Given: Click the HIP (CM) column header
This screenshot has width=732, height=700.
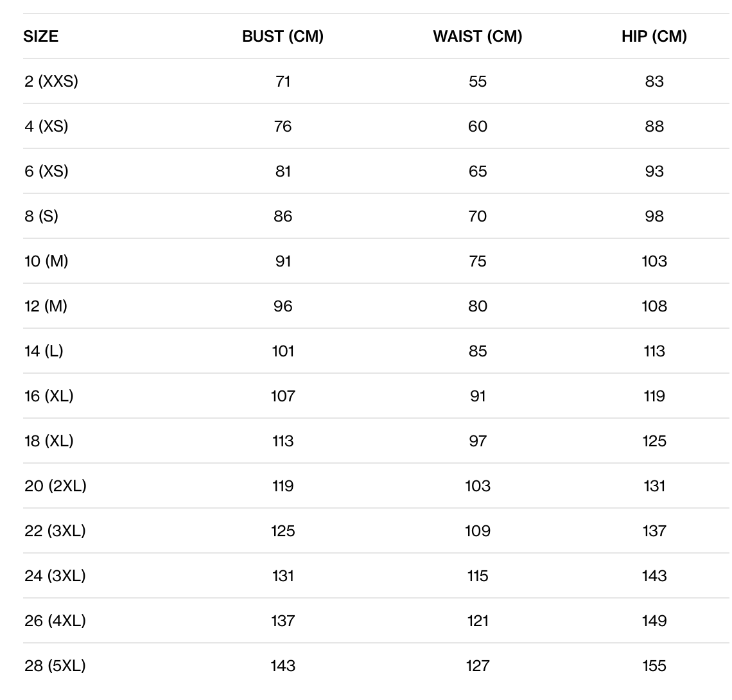Looking at the screenshot, I should click(654, 37).
